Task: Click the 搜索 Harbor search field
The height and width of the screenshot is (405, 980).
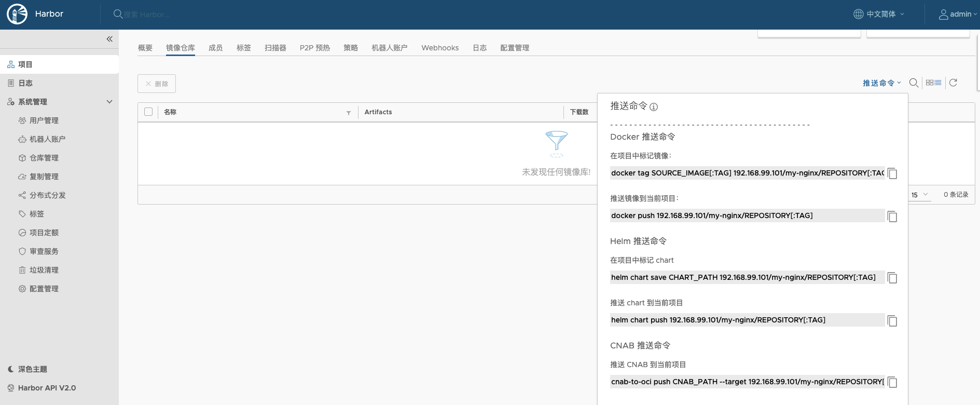Action: [147, 15]
